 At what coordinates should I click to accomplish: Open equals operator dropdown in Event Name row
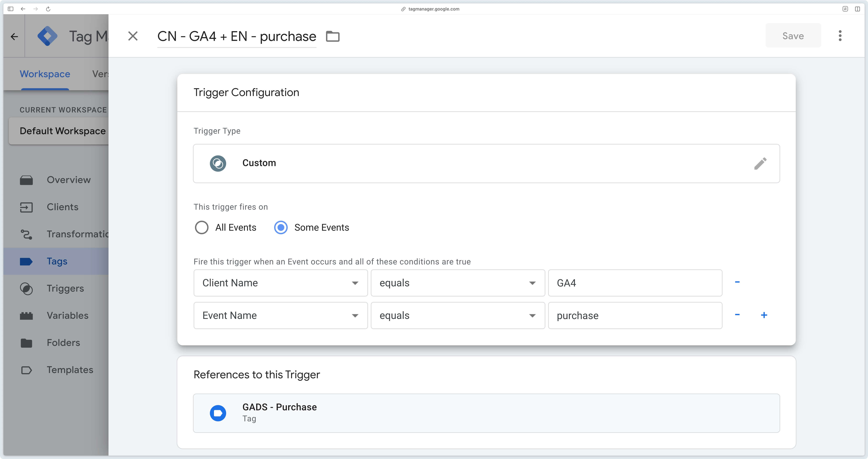pos(458,316)
